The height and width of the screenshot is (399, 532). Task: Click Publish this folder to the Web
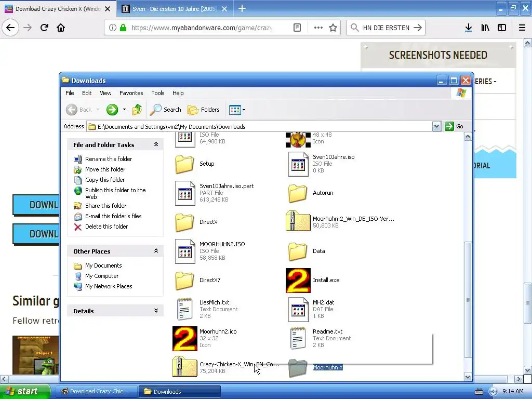pos(115,193)
